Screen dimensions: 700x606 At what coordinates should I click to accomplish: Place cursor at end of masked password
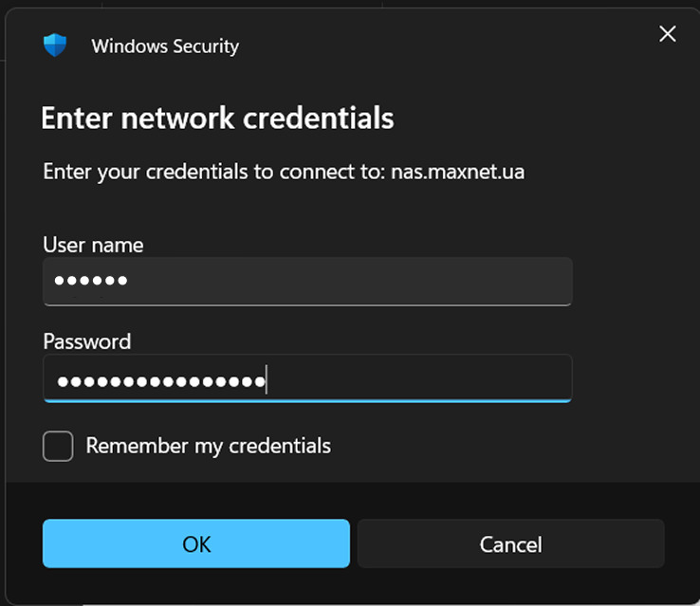(267, 381)
